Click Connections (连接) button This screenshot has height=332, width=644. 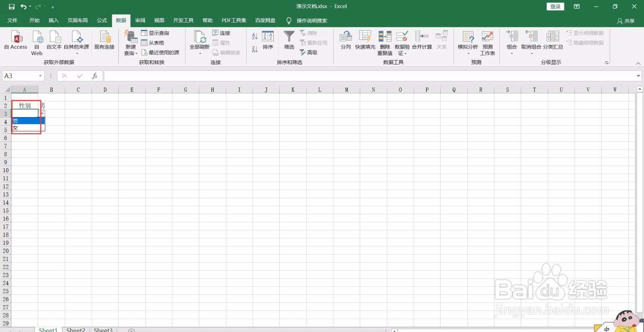(221, 33)
